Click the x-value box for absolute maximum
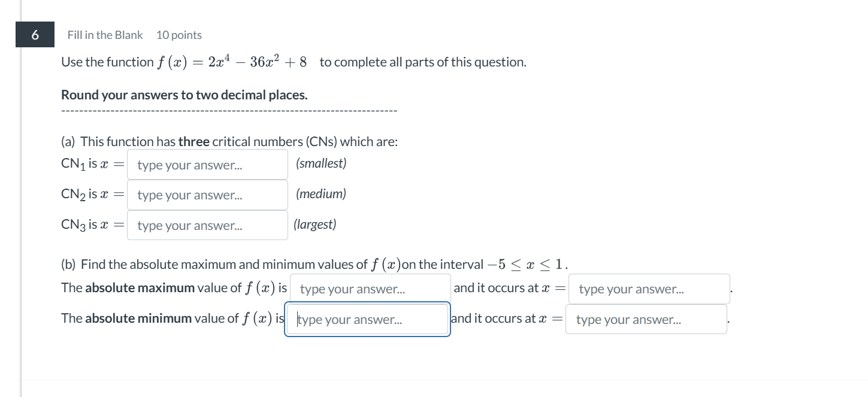Image resolution: width=868 pixels, height=397 pixels. tap(649, 289)
